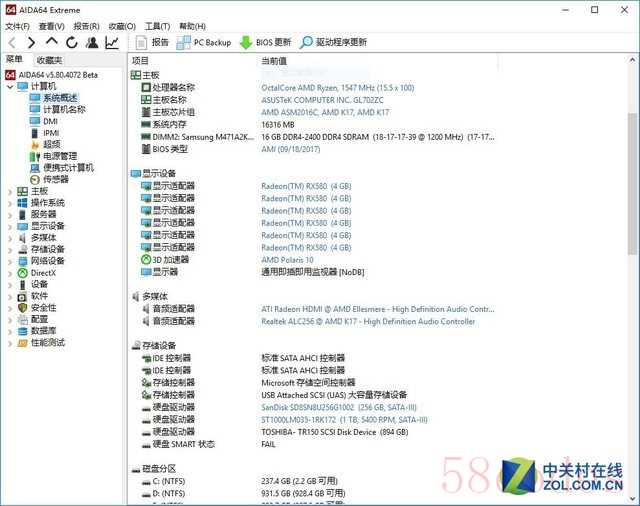Click the 驱动程序更新 toolbar button
Image resolution: width=640 pixels, height=506 pixels.
click(333, 42)
